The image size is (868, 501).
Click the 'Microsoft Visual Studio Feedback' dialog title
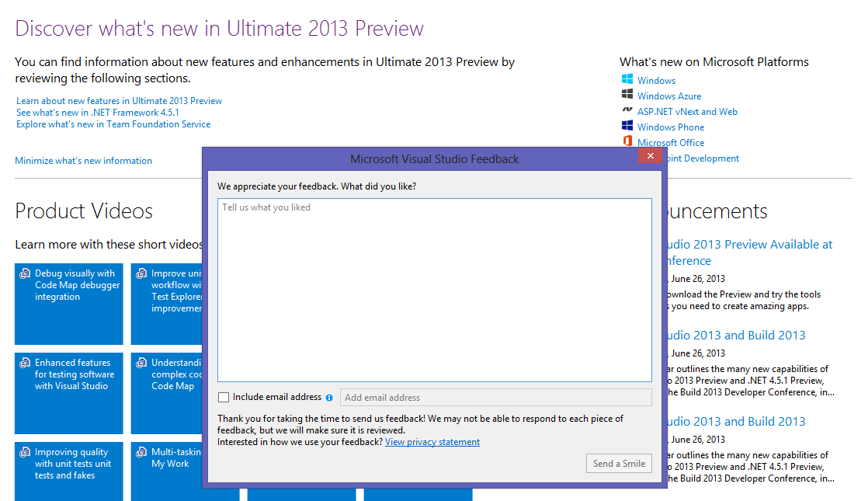click(435, 159)
